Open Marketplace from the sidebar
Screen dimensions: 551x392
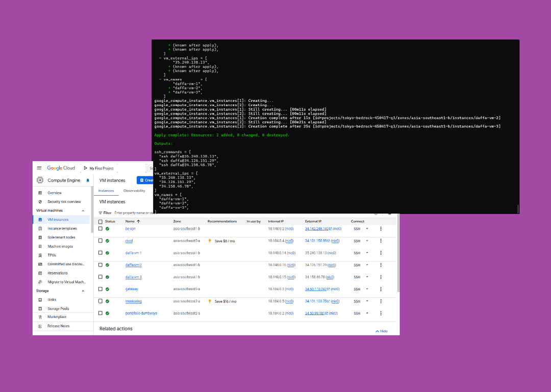point(58,317)
